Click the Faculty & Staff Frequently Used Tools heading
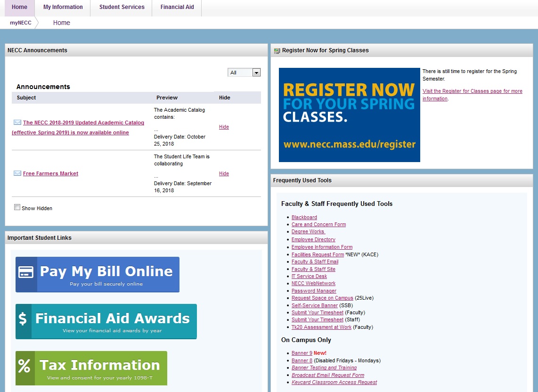 336,204
